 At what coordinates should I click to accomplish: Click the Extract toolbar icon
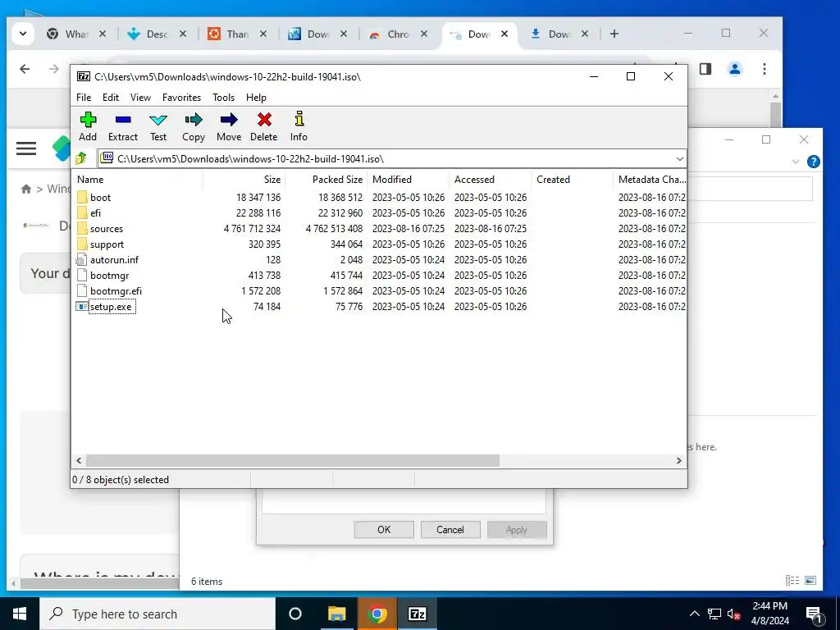click(x=123, y=120)
